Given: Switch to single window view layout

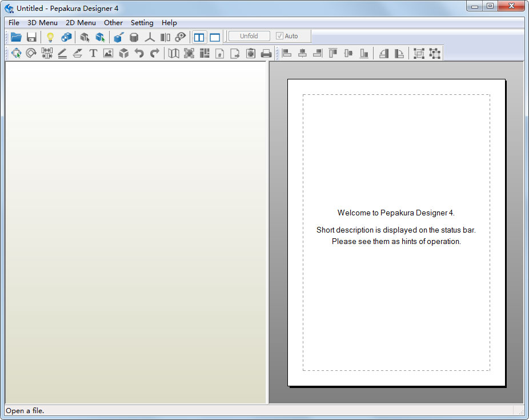Looking at the screenshot, I should click(215, 37).
